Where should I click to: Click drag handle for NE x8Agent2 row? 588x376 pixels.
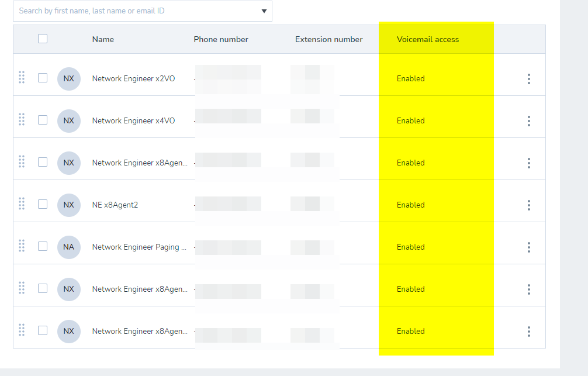click(22, 203)
